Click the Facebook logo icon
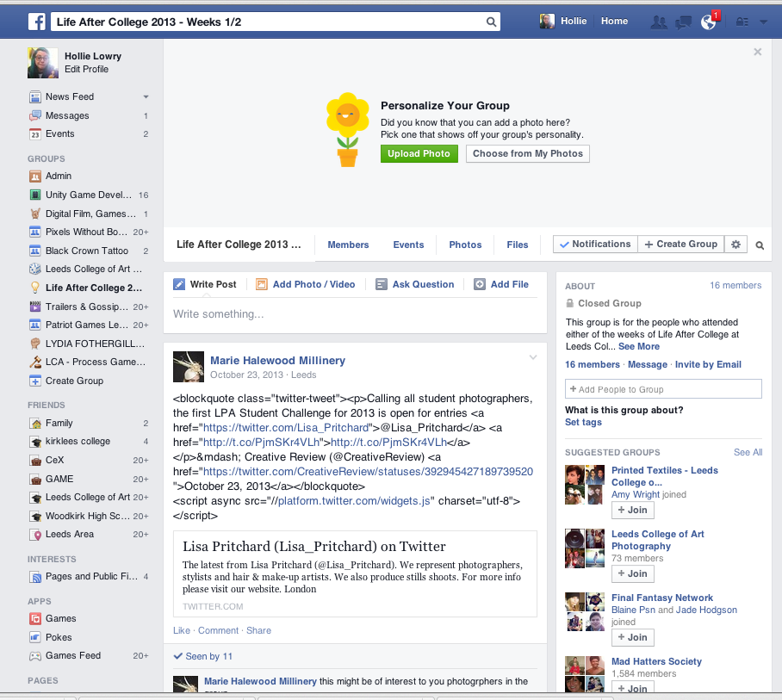 click(x=37, y=22)
